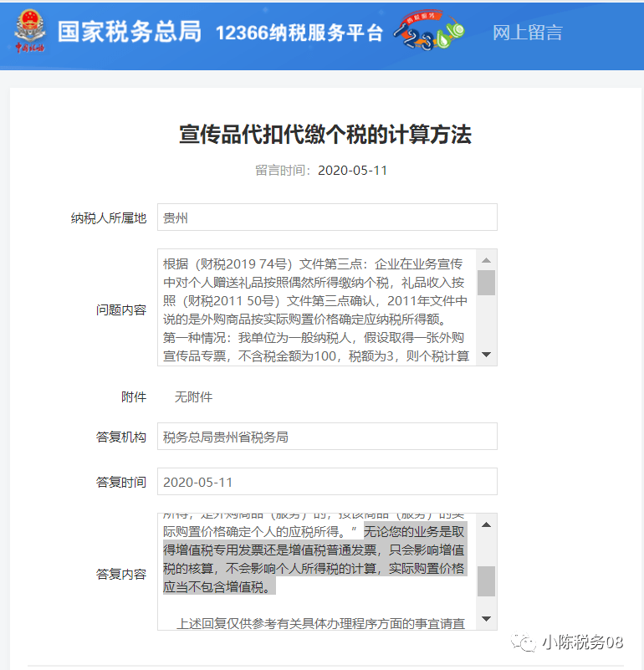Click the national tax emblem logo
Screen dimensions: 644x670
coord(29,32)
